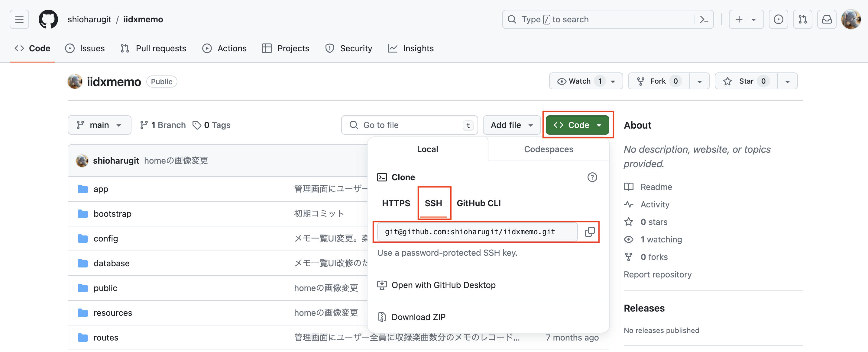Click the Go to file search box
This screenshot has height=352, width=868.
point(410,125)
